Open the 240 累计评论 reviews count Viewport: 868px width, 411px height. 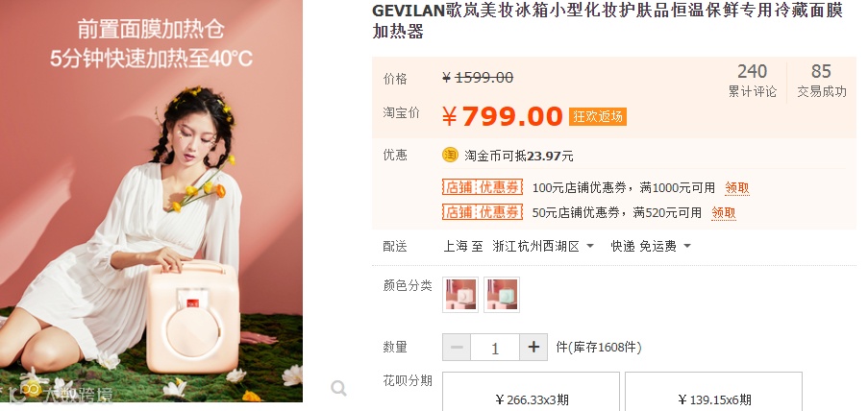click(x=753, y=81)
